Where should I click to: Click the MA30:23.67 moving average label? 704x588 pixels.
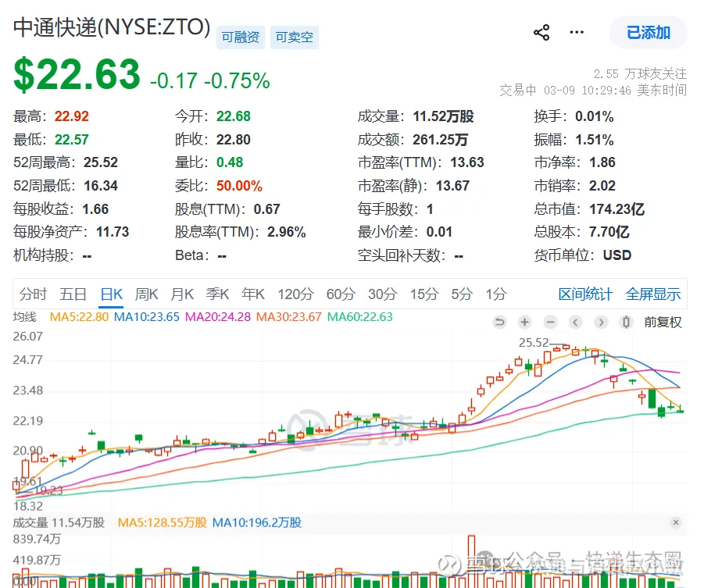[x=288, y=317]
